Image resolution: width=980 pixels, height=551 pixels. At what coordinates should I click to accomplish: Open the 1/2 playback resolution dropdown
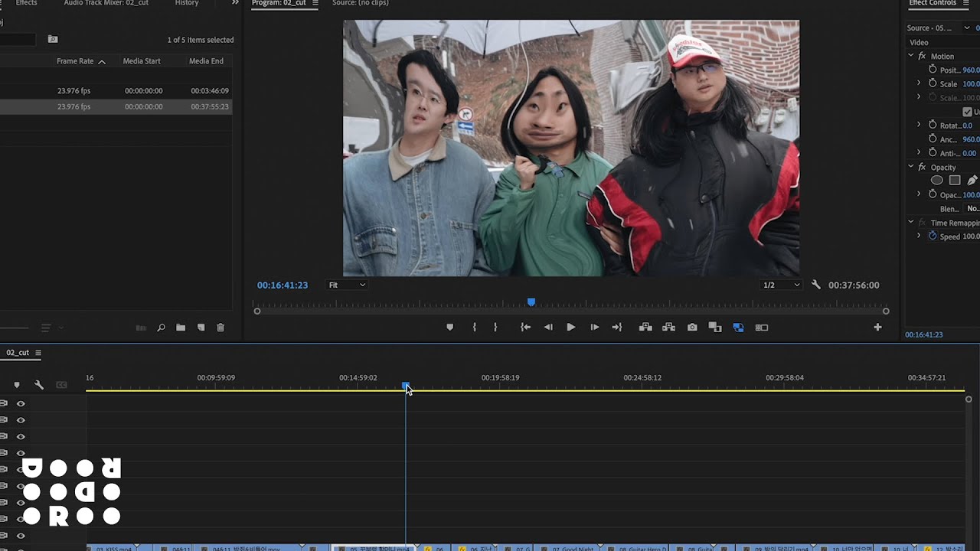[781, 285]
